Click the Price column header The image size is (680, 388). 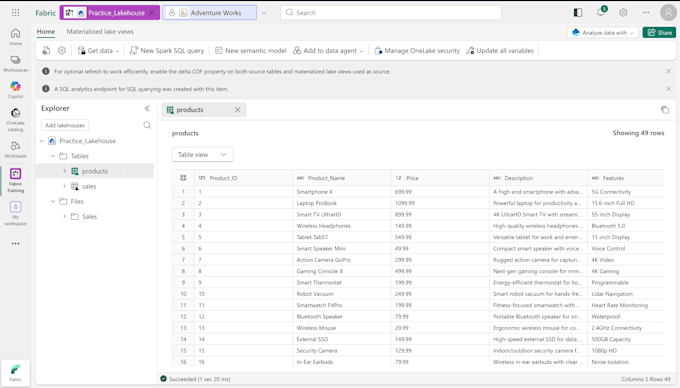click(440, 178)
